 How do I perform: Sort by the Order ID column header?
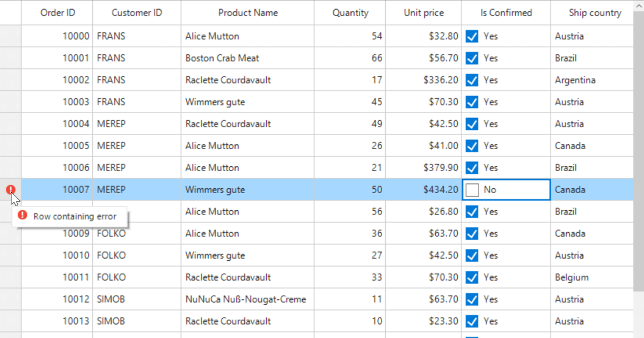click(57, 13)
